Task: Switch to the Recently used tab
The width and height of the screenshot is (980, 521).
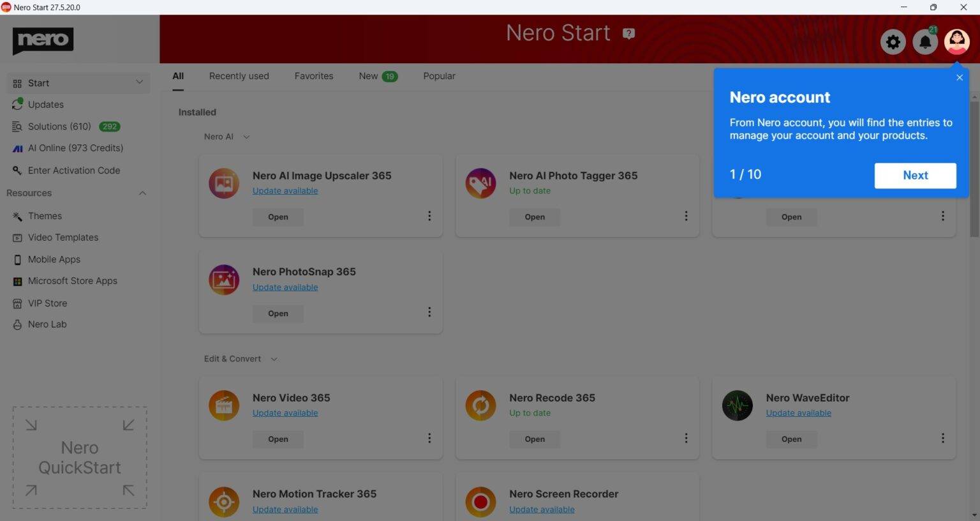Action: coord(239,75)
